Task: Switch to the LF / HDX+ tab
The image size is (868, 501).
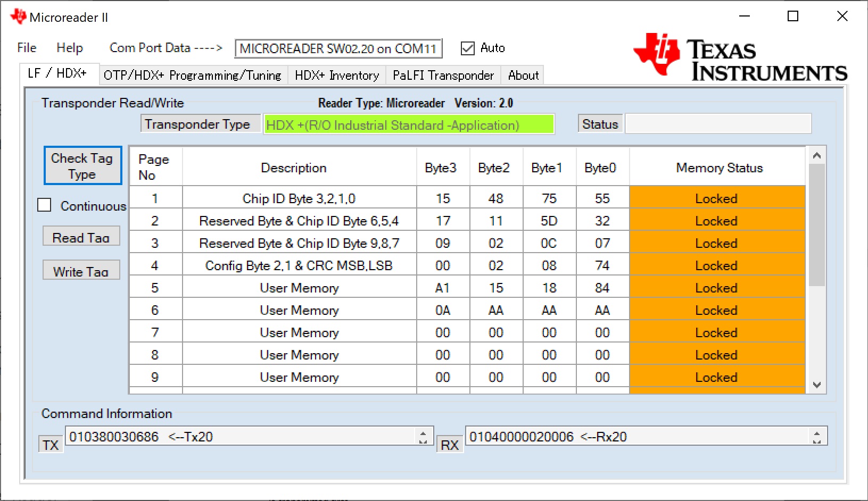Action: [59, 73]
